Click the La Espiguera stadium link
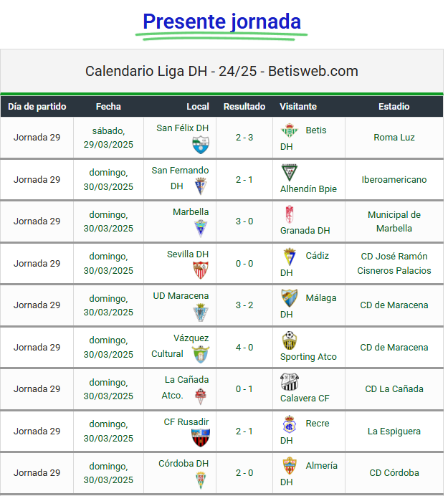 394,431
